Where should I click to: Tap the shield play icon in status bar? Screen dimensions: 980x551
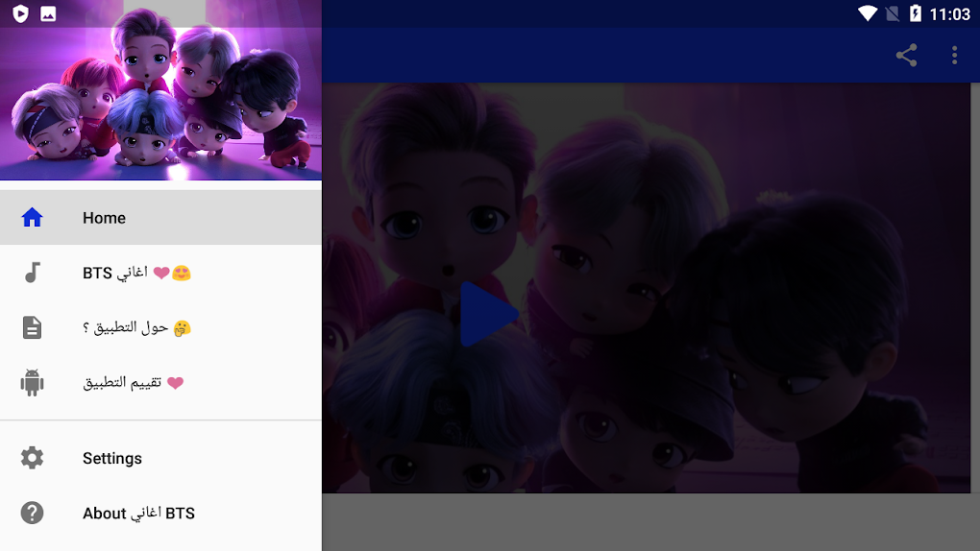(x=20, y=13)
